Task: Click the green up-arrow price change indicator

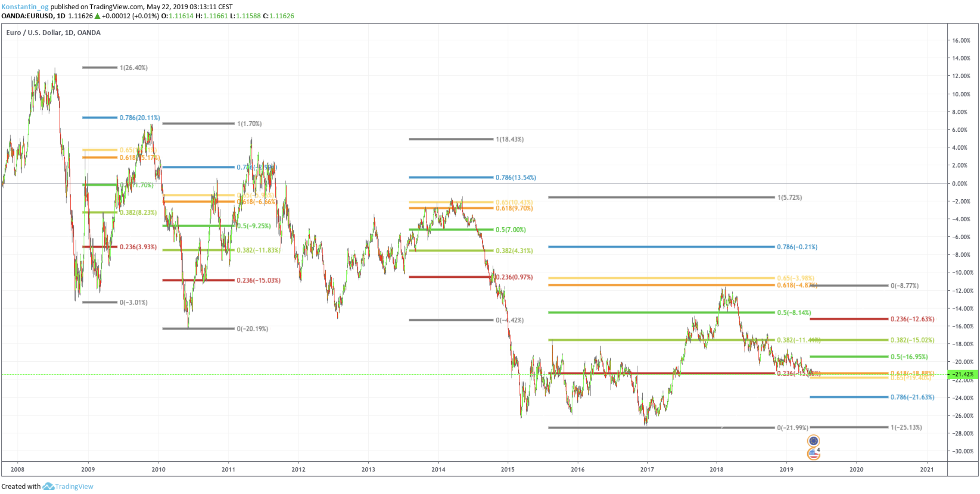Action: point(97,16)
